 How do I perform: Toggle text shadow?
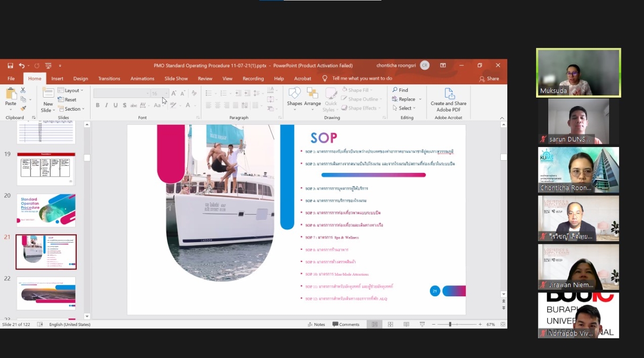coord(124,105)
